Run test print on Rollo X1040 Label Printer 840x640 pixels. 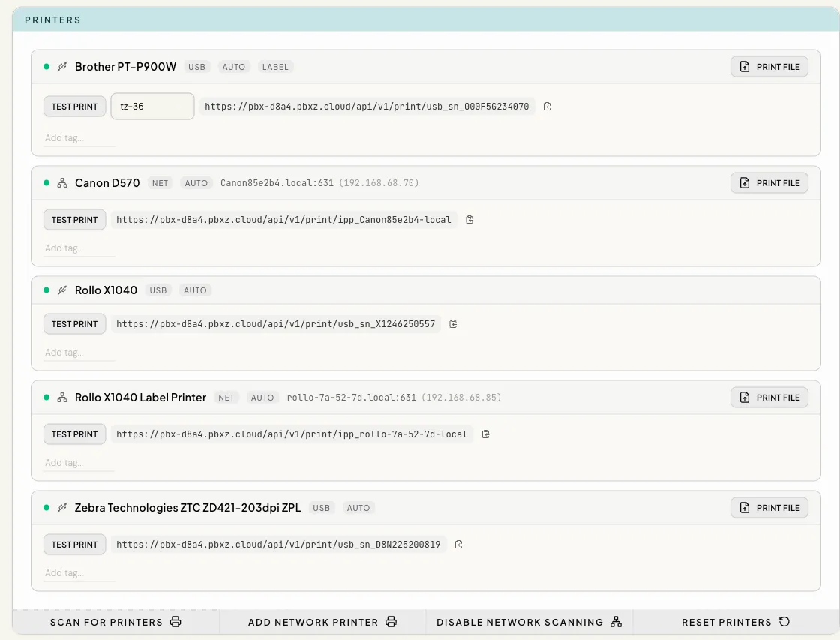tap(74, 434)
